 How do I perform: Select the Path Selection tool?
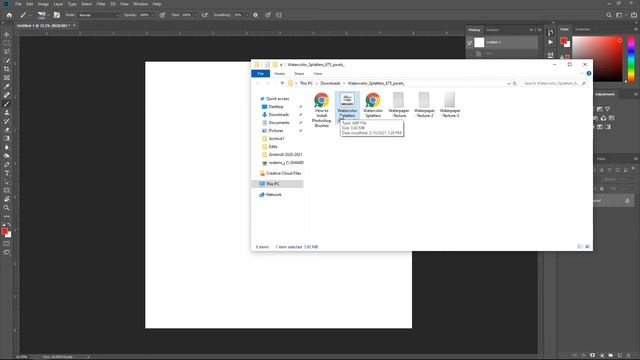(x=7, y=182)
